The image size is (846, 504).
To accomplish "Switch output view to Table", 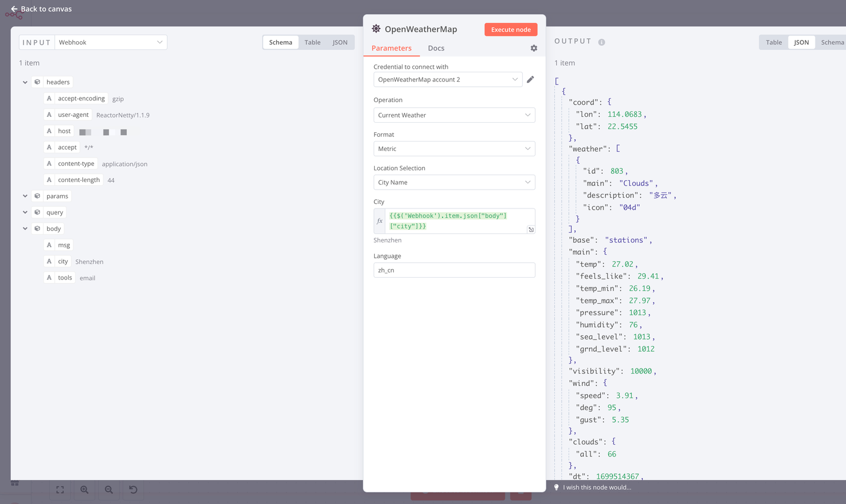I will [774, 42].
